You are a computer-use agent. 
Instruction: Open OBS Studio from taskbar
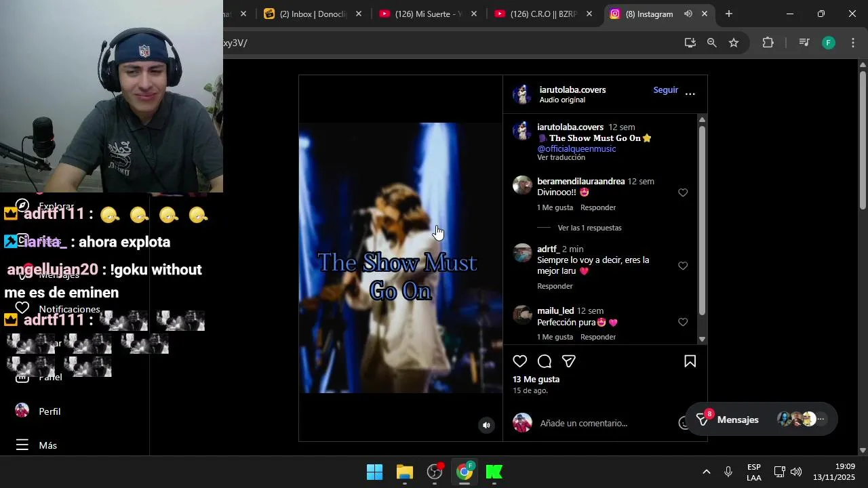[x=435, y=472]
